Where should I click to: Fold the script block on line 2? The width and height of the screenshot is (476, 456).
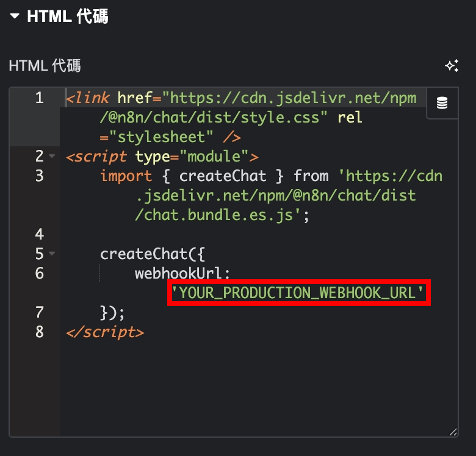52,156
